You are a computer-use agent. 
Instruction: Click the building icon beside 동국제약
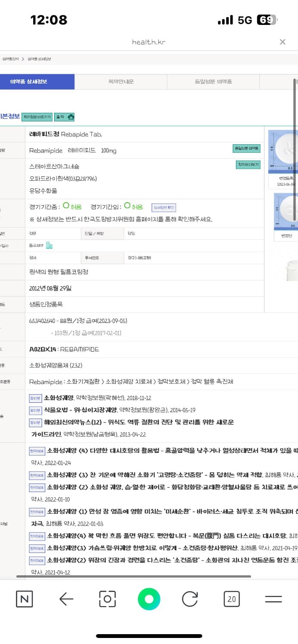tap(49, 246)
